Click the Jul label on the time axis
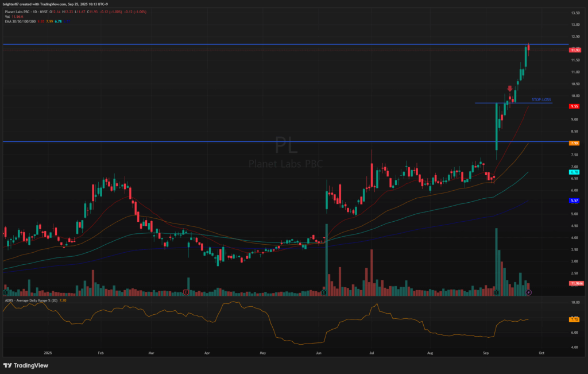The image size is (588, 374). pos(372,353)
